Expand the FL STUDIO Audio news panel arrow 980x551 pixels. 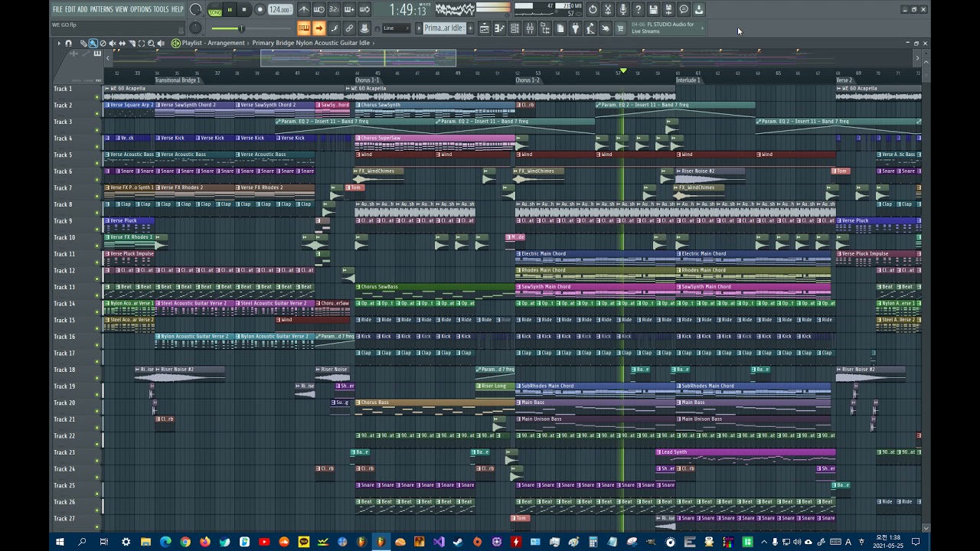pyautogui.click(x=703, y=28)
